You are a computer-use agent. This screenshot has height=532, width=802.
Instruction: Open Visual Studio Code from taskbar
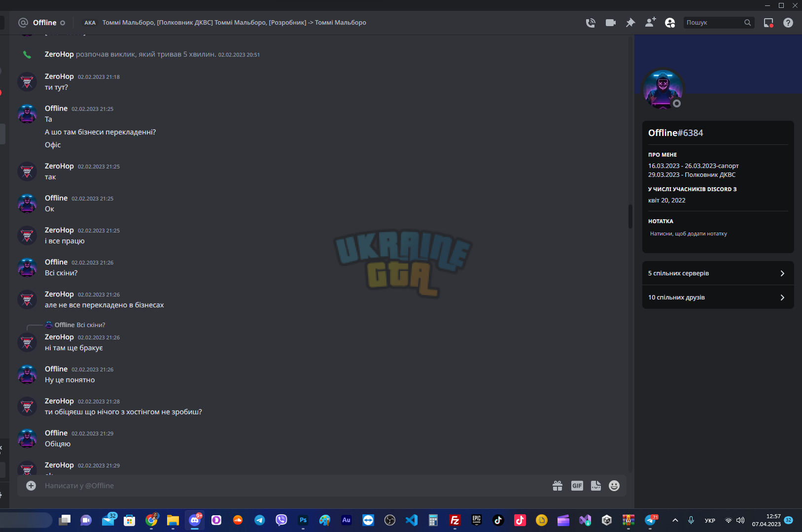(x=412, y=520)
